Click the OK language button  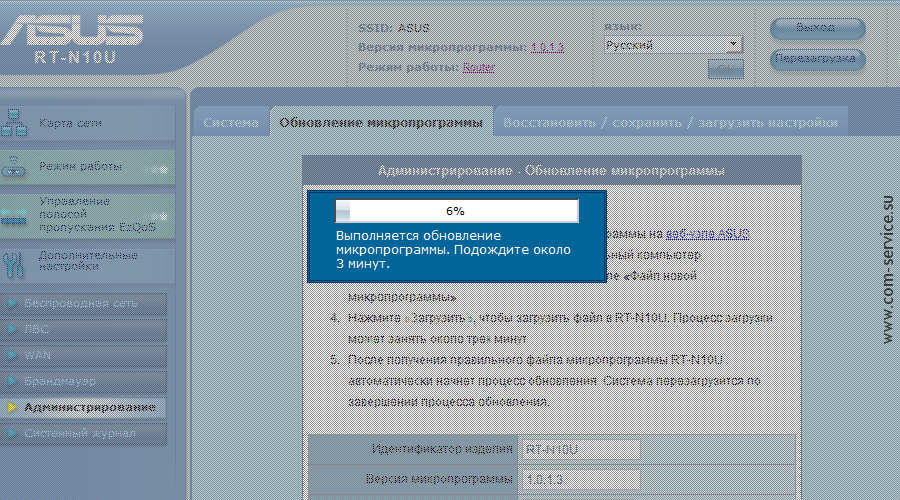click(x=726, y=69)
